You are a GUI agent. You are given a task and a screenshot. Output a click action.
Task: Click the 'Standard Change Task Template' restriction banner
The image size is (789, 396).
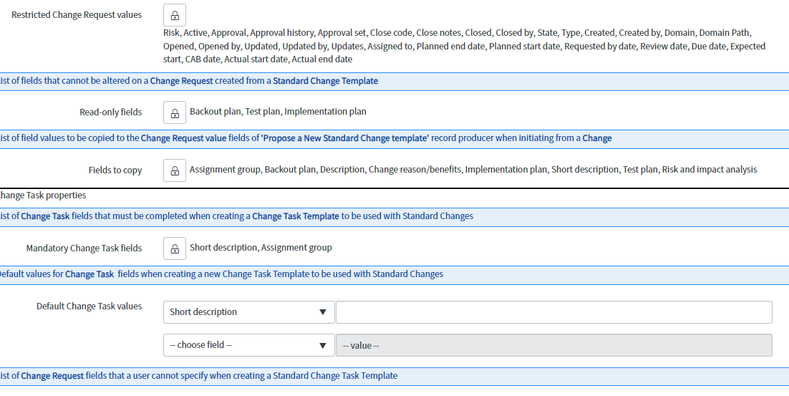pyautogui.click(x=394, y=376)
